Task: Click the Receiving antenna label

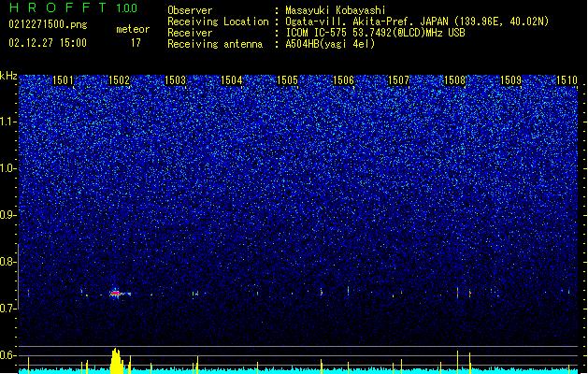Action: [x=215, y=44]
